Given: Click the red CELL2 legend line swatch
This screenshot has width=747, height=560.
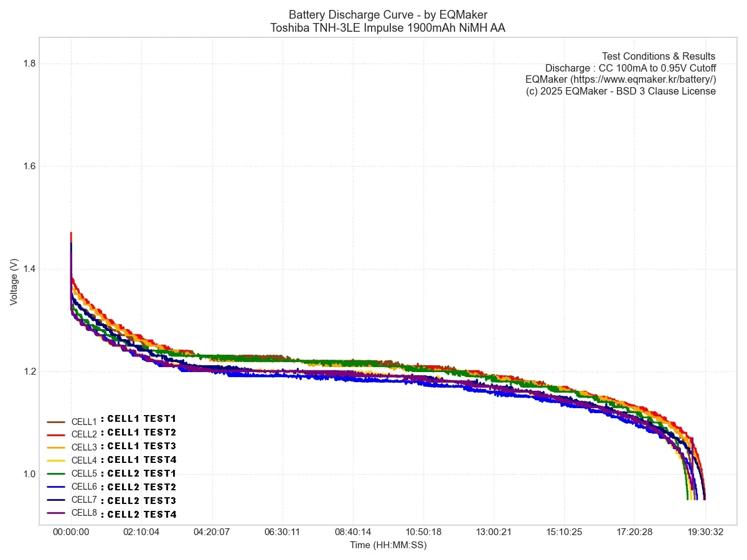Looking at the screenshot, I should (x=56, y=434).
